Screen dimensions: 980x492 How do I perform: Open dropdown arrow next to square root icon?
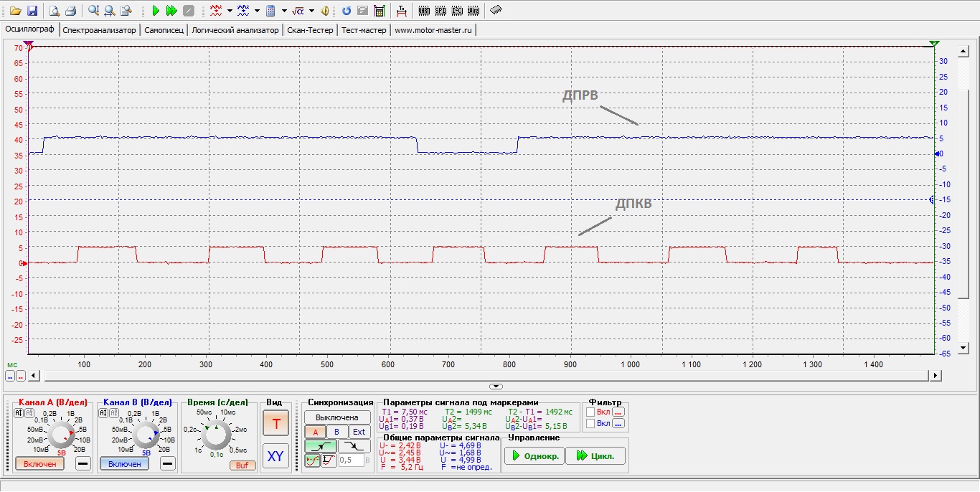(x=312, y=11)
